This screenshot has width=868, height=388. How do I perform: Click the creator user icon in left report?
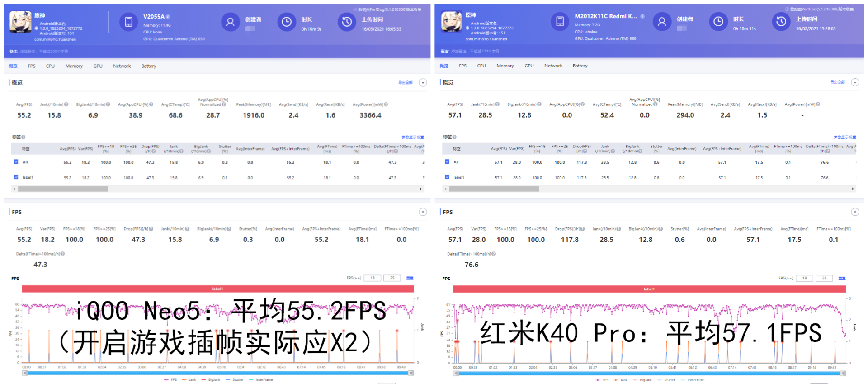click(x=230, y=22)
